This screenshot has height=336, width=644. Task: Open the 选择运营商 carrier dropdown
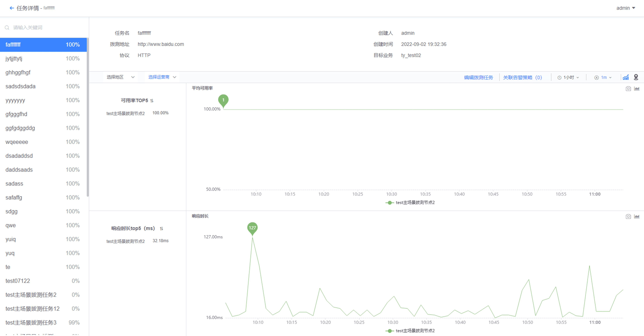(x=162, y=77)
